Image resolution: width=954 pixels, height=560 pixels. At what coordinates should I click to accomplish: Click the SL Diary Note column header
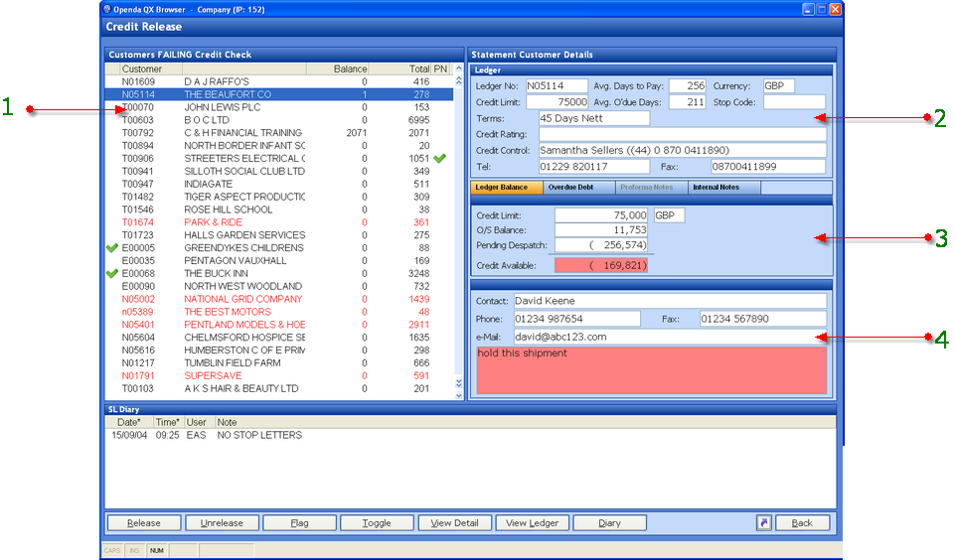(x=525, y=422)
